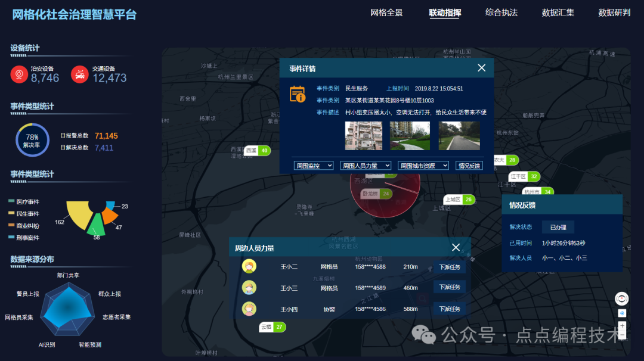
Task: Click the red 交通设备 car icon
Action: coord(80,74)
